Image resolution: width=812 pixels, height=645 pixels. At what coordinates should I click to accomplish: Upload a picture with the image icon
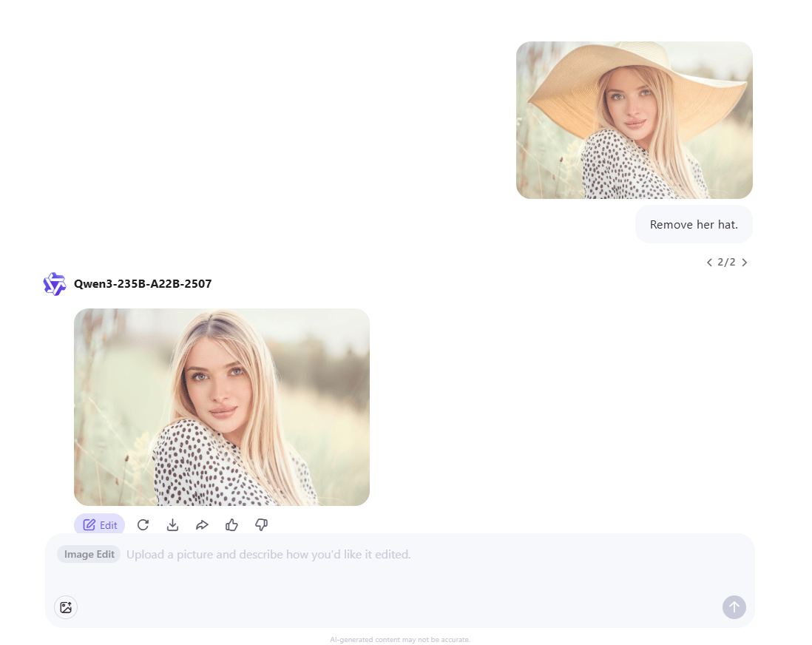(x=66, y=607)
